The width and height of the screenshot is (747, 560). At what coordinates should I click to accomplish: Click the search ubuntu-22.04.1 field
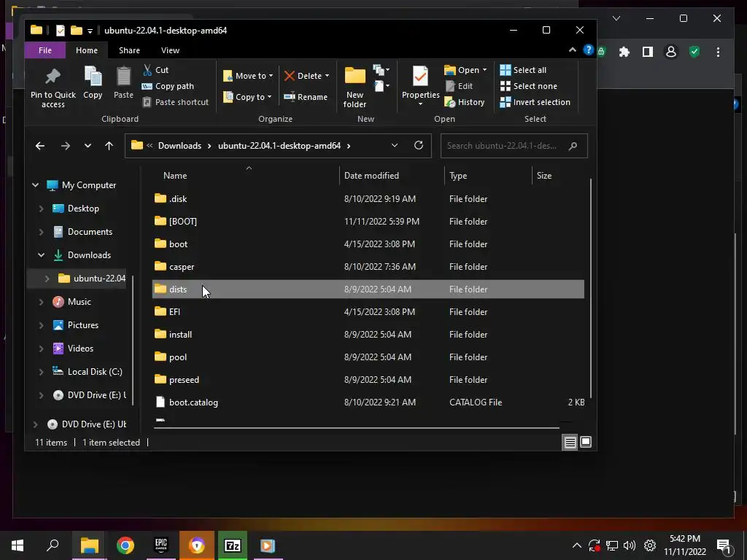(x=514, y=146)
